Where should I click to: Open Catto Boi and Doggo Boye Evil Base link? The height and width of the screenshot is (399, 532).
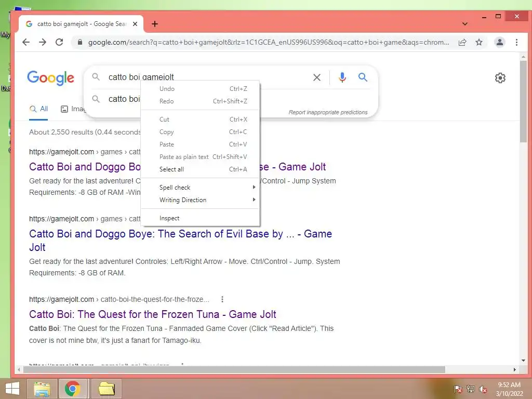(x=180, y=241)
